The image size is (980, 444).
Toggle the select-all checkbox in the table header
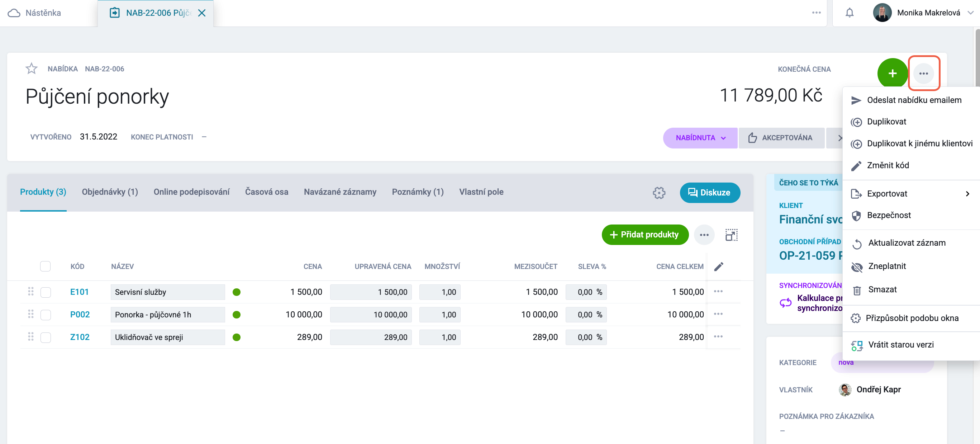[45, 266]
